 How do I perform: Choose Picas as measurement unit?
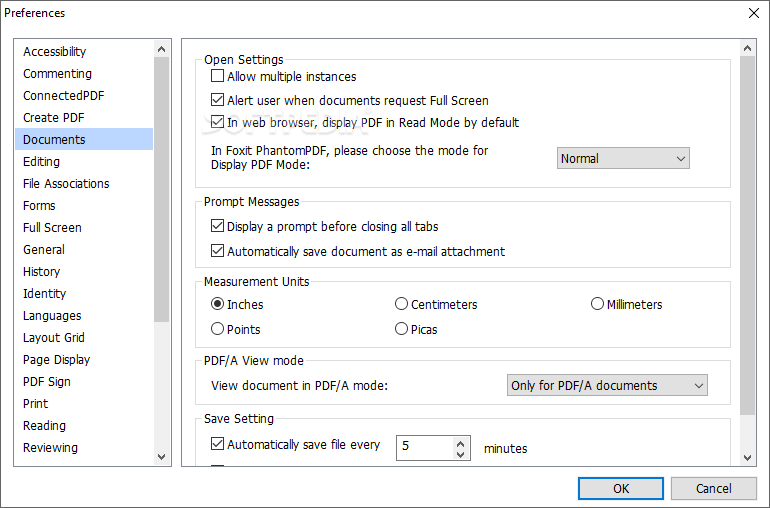[401, 329]
